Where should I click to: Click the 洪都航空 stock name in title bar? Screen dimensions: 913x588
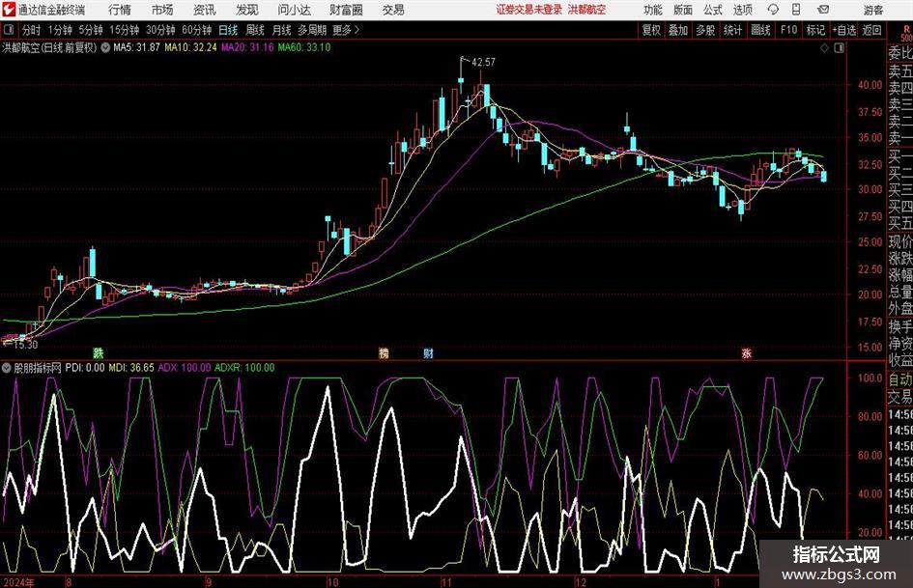(586, 10)
